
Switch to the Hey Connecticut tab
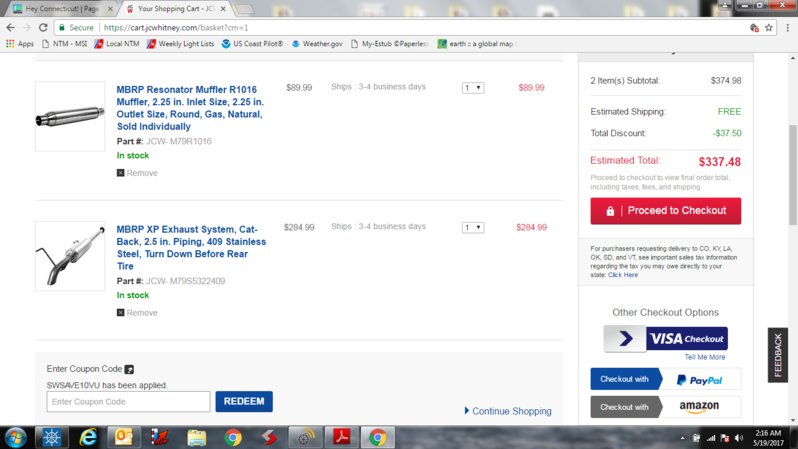click(x=63, y=9)
